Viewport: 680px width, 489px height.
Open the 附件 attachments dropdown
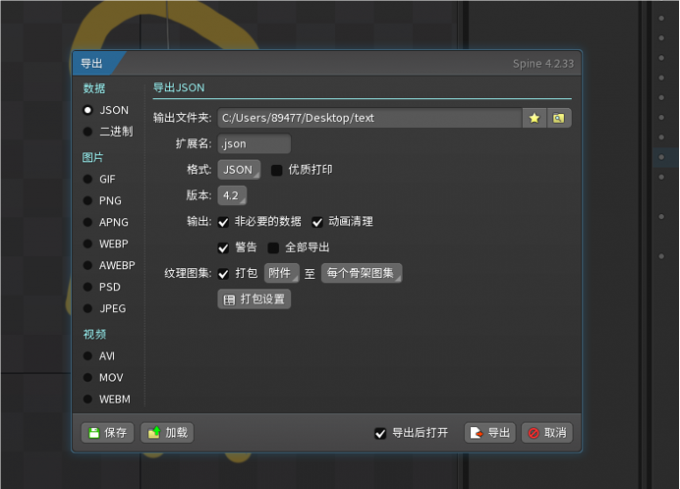tap(281, 273)
